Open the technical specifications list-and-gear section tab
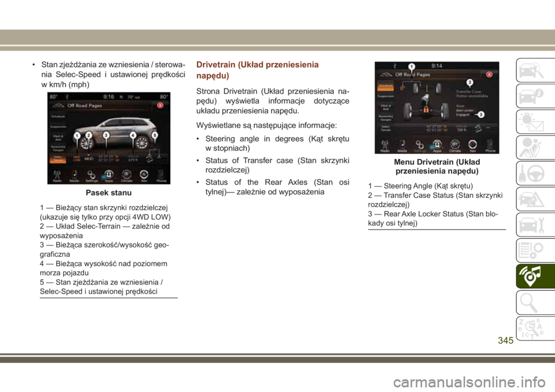555x392 pixels. point(535,251)
